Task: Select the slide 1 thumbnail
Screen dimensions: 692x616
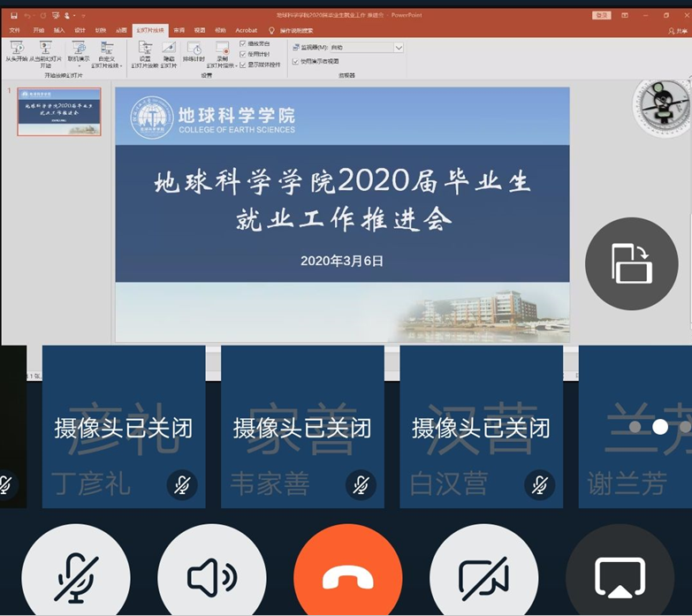Action: [x=59, y=111]
